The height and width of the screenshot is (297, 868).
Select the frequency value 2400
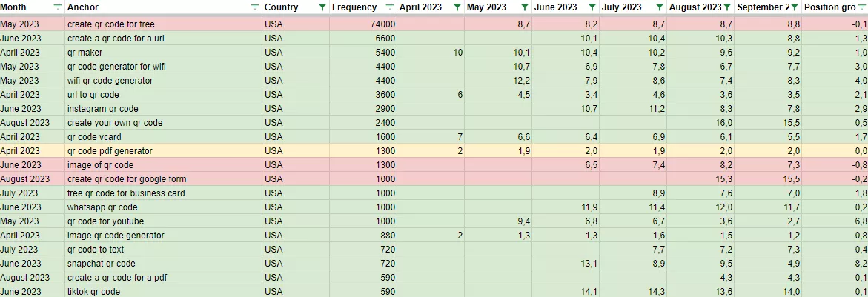point(363,123)
